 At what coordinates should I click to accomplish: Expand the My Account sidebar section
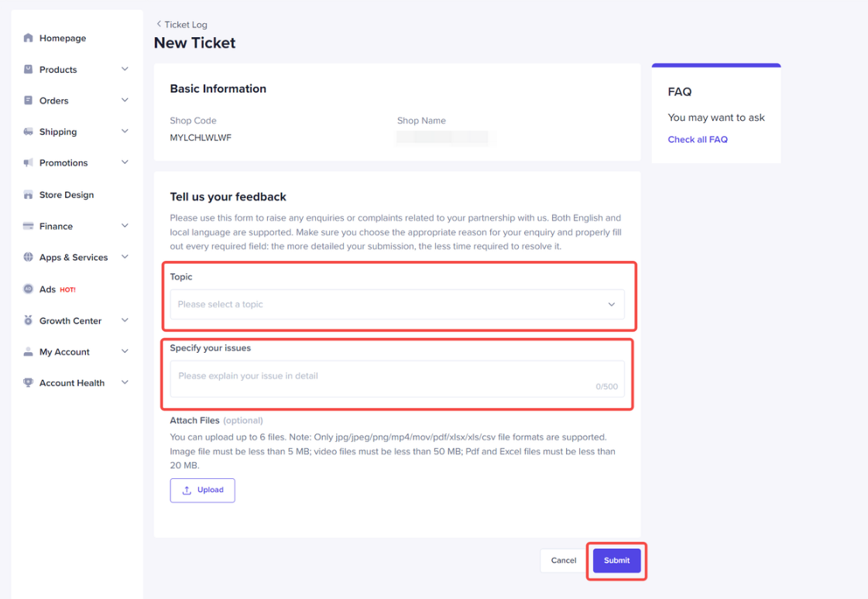124,351
